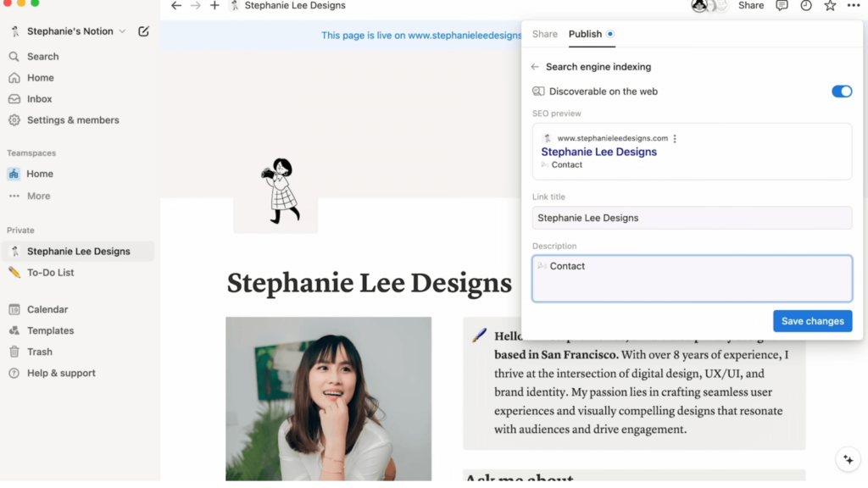Click the new page compose icon
Image resolution: width=868 pixels, height=488 pixels.
(x=143, y=31)
